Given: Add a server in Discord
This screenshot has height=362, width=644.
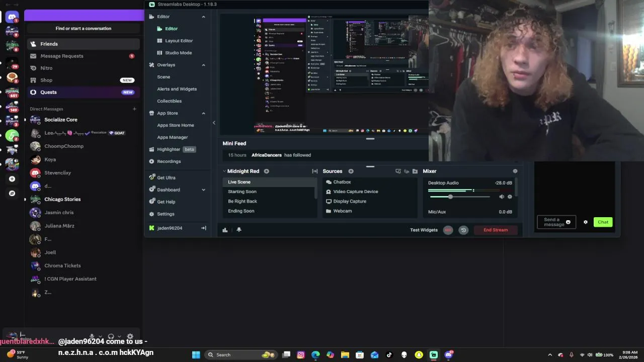Looking at the screenshot, I should [x=12, y=179].
